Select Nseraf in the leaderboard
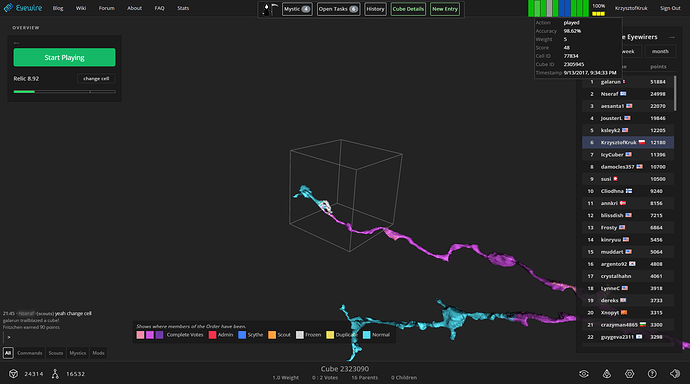The height and width of the screenshot is (384, 690). point(628,94)
